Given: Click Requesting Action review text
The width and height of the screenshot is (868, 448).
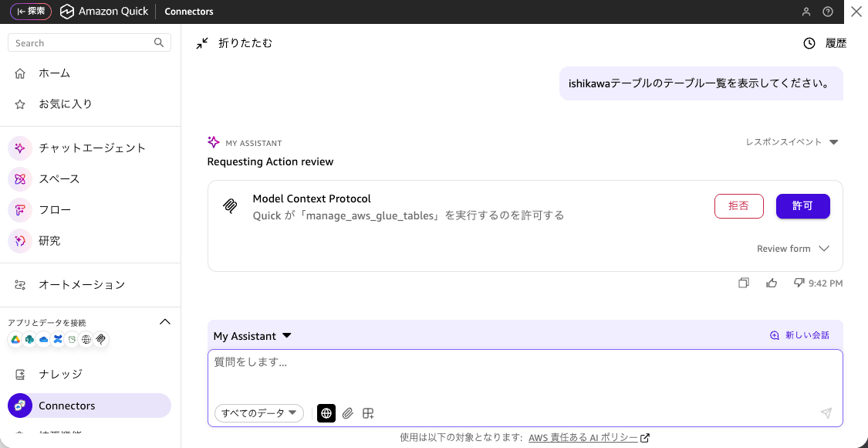Looking at the screenshot, I should pyautogui.click(x=270, y=162).
